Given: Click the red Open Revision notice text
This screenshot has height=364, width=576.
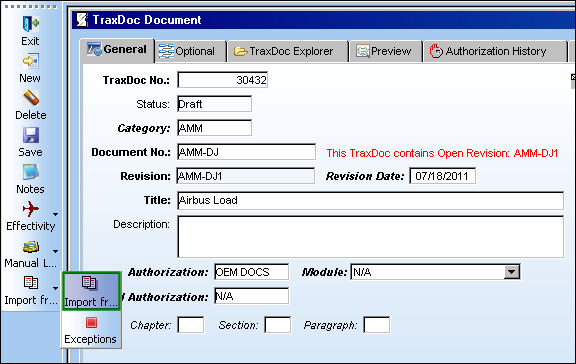Looking at the screenshot, I should point(442,153).
